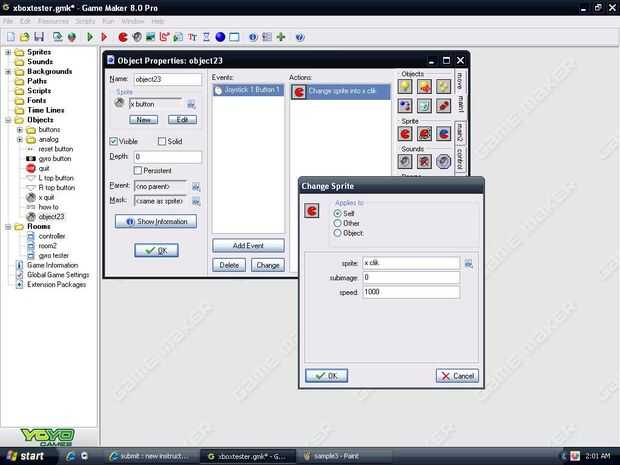Click the speed input field
This screenshot has width=620, height=465.
[x=411, y=292]
